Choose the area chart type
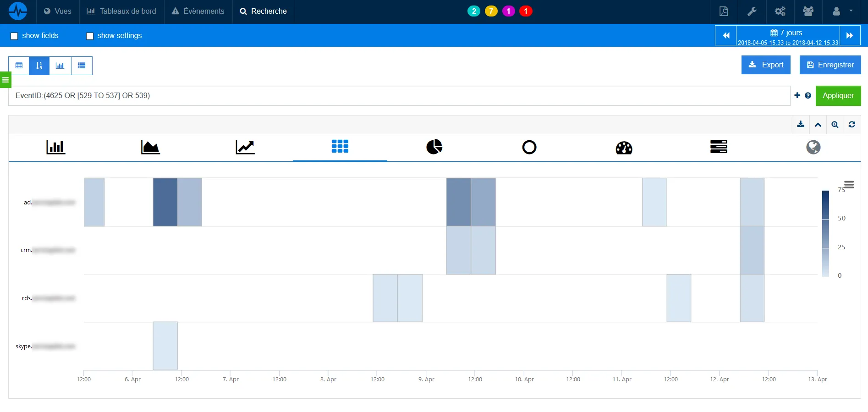 click(150, 147)
